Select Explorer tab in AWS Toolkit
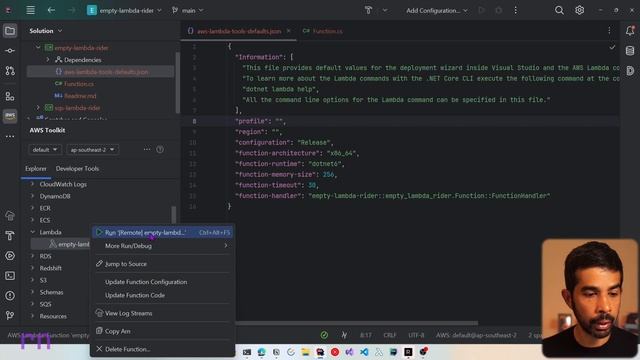This screenshot has width=640, height=360. pyautogui.click(x=36, y=169)
